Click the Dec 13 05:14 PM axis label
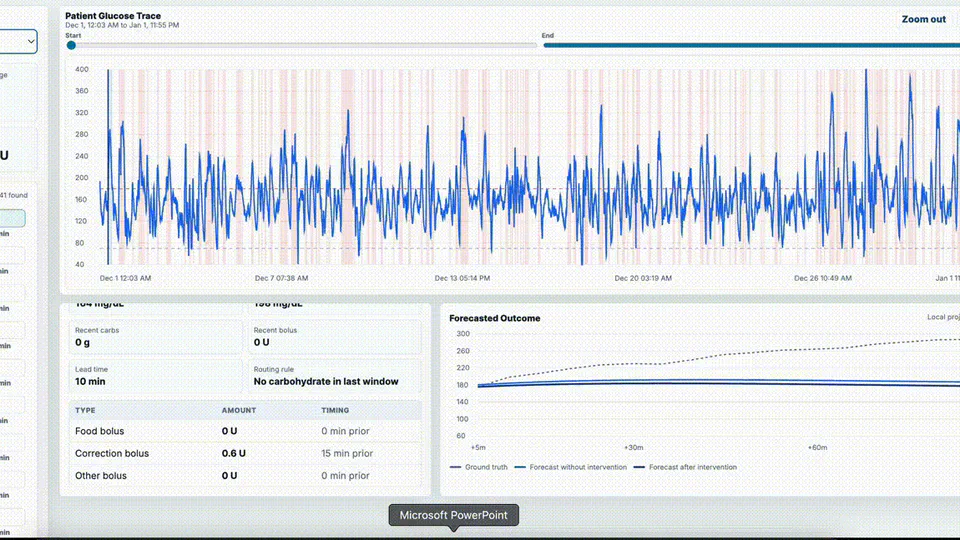Viewport: 960px width, 540px height. click(462, 278)
